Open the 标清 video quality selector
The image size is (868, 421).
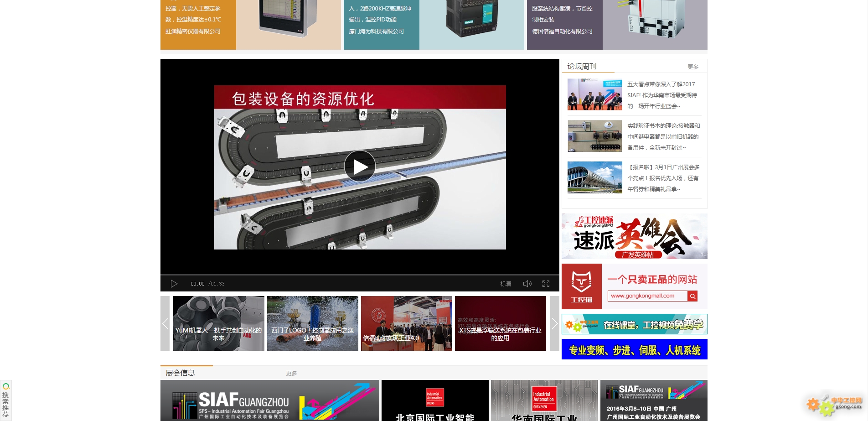(x=506, y=284)
